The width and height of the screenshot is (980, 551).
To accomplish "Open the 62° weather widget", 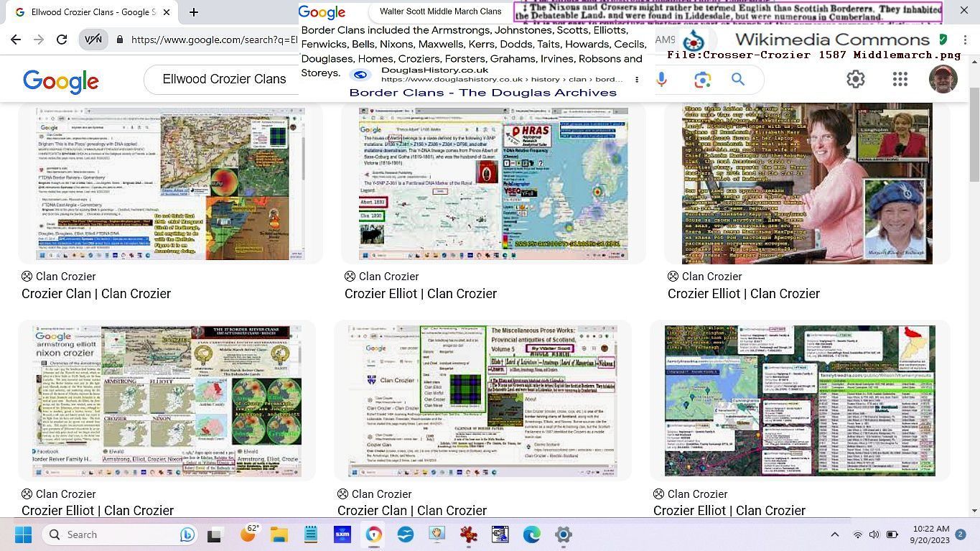I will [251, 532].
